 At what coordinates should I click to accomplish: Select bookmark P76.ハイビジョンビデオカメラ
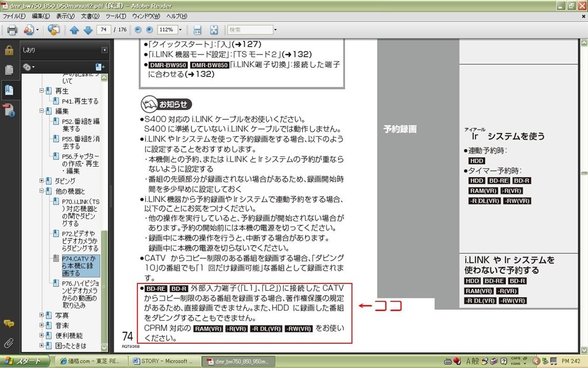click(x=80, y=294)
